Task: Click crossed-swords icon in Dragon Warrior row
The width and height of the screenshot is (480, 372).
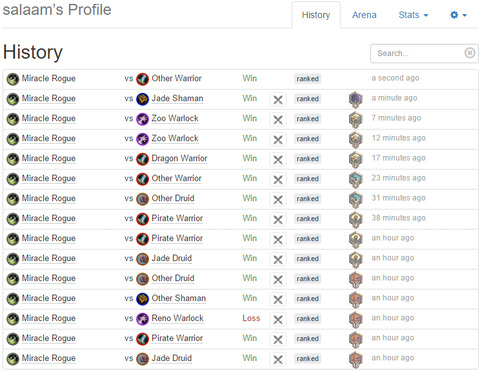Action: [278, 159]
